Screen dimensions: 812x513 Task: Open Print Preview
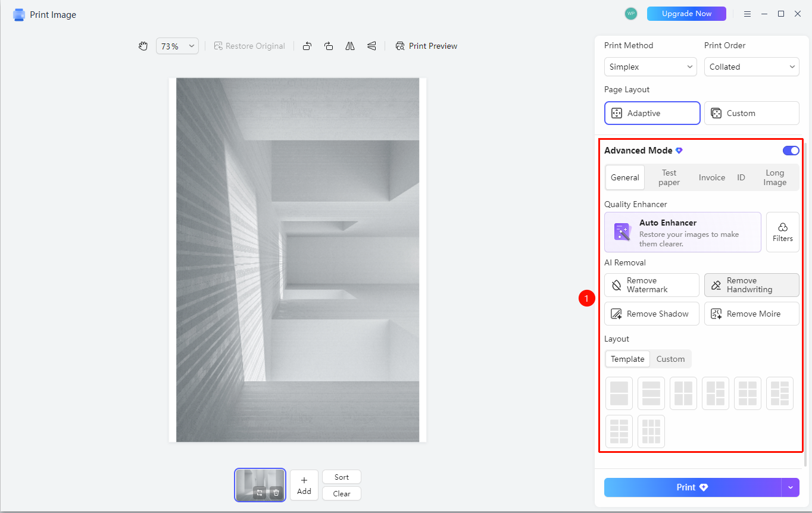(x=426, y=46)
